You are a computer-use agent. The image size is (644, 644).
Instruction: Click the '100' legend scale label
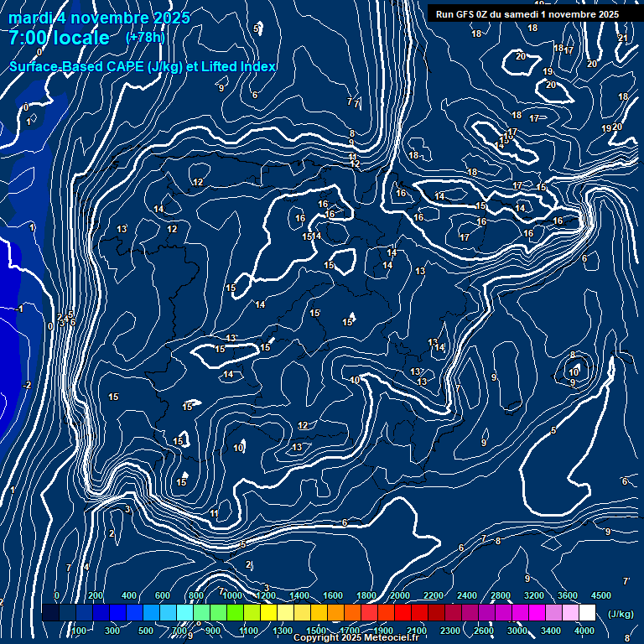(79, 631)
